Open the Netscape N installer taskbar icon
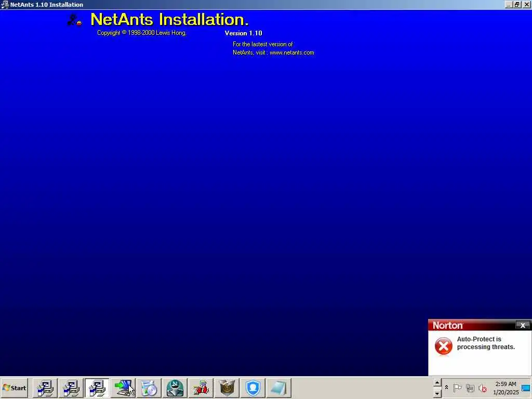Image resolution: width=532 pixels, height=399 pixels. point(175,388)
